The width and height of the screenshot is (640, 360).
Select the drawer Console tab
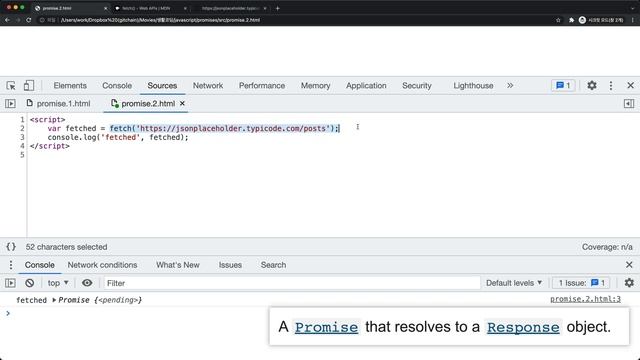point(40,265)
